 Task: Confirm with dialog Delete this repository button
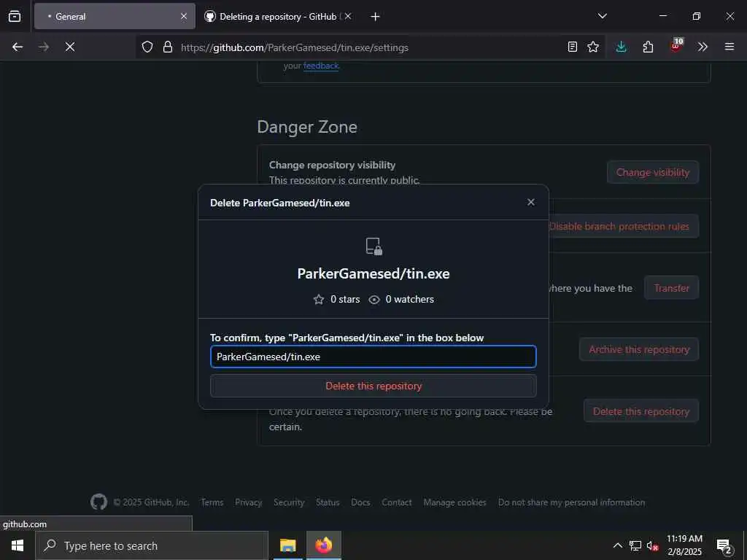pos(373,386)
